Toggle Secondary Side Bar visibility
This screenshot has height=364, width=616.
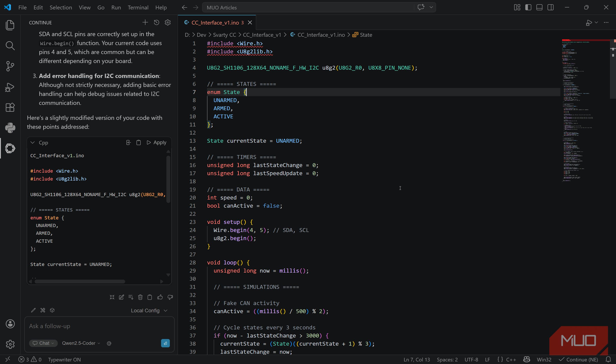click(x=551, y=7)
